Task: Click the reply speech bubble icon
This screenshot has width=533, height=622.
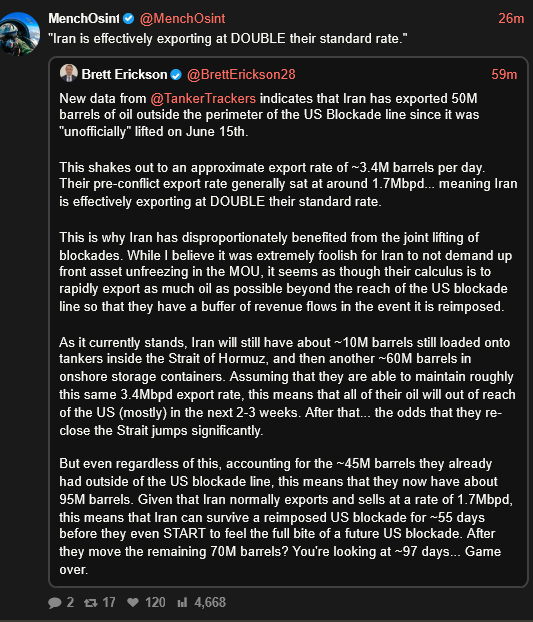Action: [x=55, y=603]
